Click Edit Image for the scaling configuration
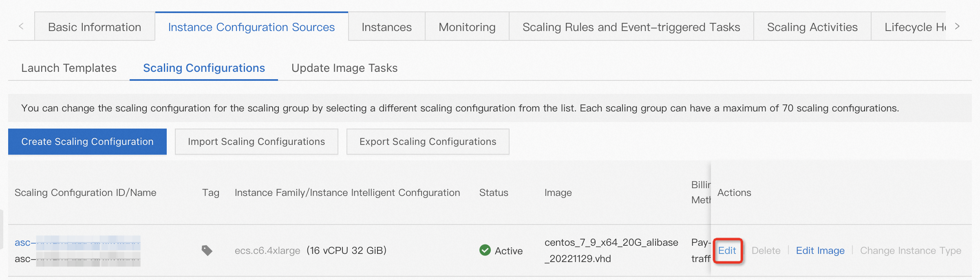Image resolution: width=980 pixels, height=280 pixels. (820, 251)
